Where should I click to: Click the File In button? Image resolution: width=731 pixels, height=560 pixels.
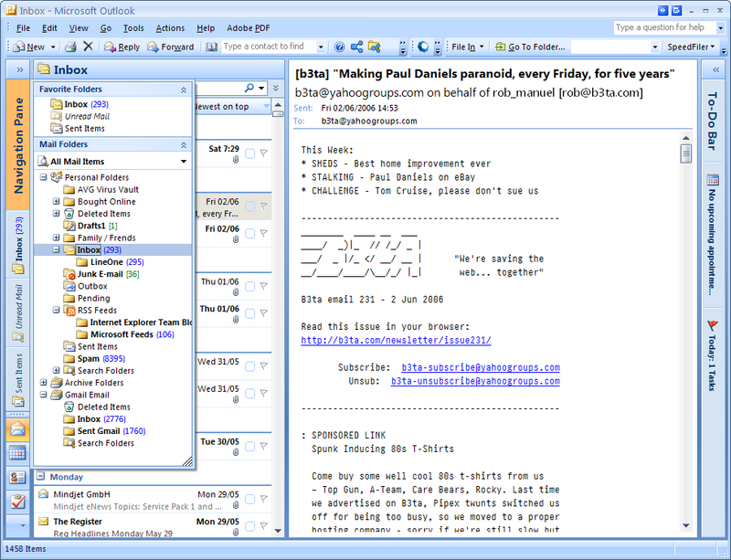point(468,47)
